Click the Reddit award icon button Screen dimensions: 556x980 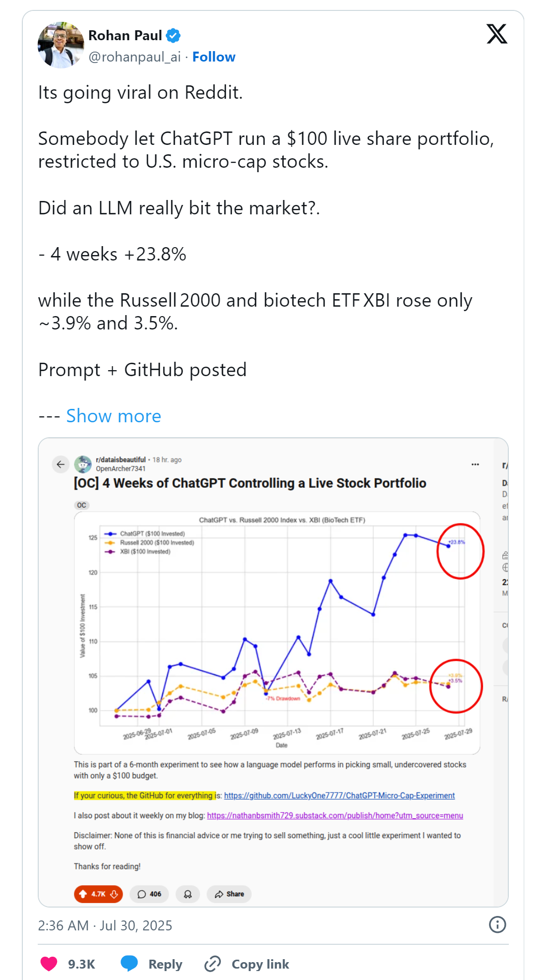point(188,894)
